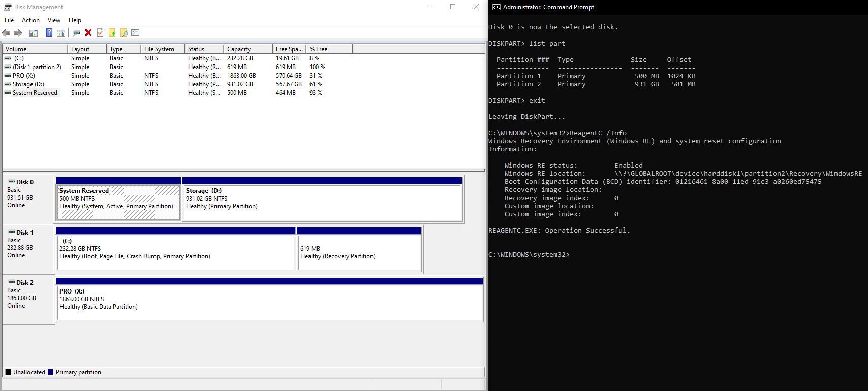Click the 232.28 GB capacity cell
The height and width of the screenshot is (391, 868).
(x=240, y=58)
